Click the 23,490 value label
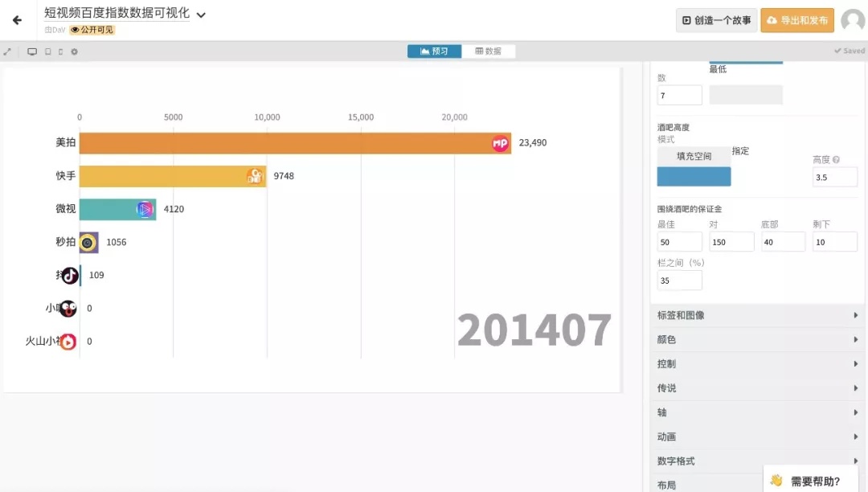868x492 pixels. pyautogui.click(x=533, y=143)
